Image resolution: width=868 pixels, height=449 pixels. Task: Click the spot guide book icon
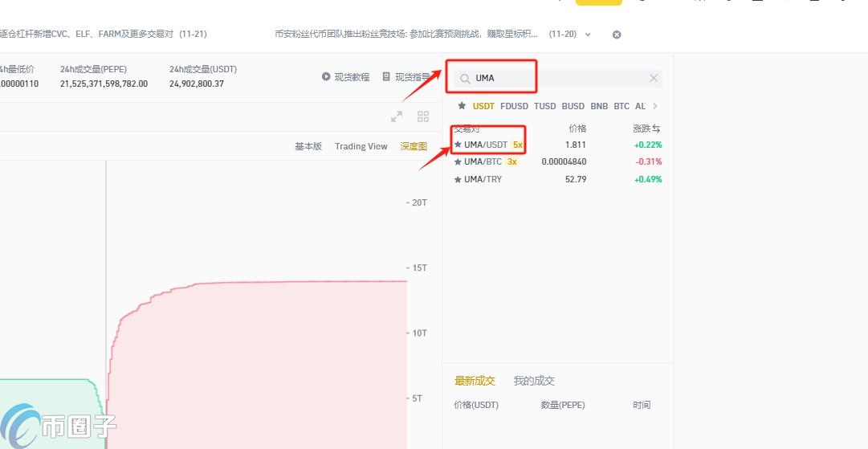[x=386, y=76]
